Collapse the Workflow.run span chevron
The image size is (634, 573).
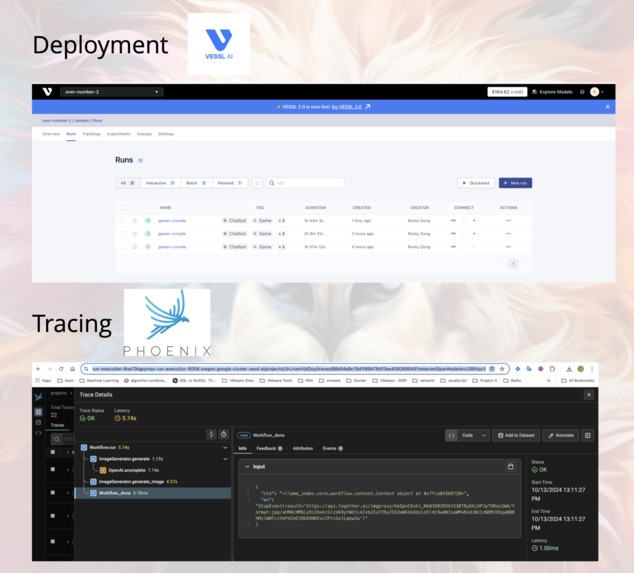(225, 448)
